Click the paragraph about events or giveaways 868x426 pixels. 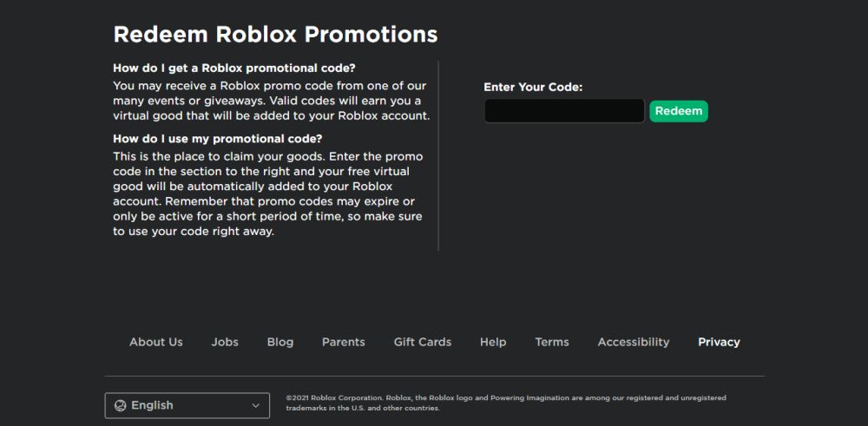pyautogui.click(x=272, y=101)
